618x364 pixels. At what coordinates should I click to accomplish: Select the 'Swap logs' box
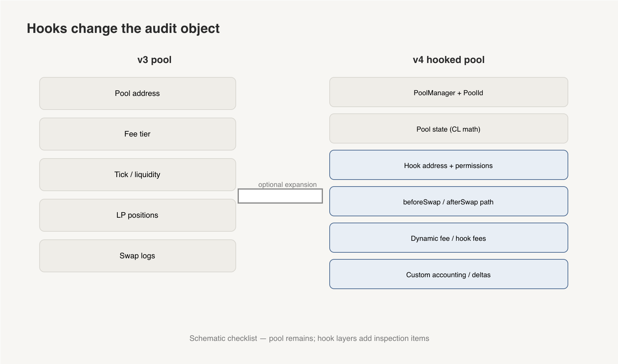coord(138,256)
